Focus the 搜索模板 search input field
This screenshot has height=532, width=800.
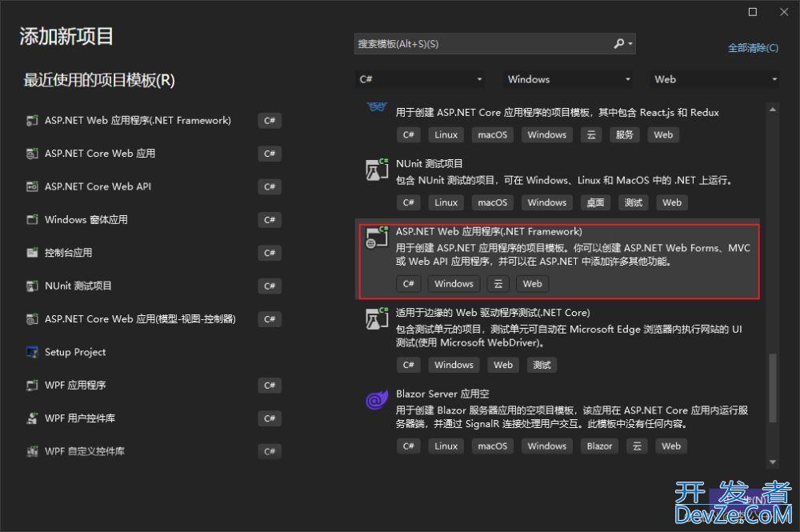coord(482,44)
